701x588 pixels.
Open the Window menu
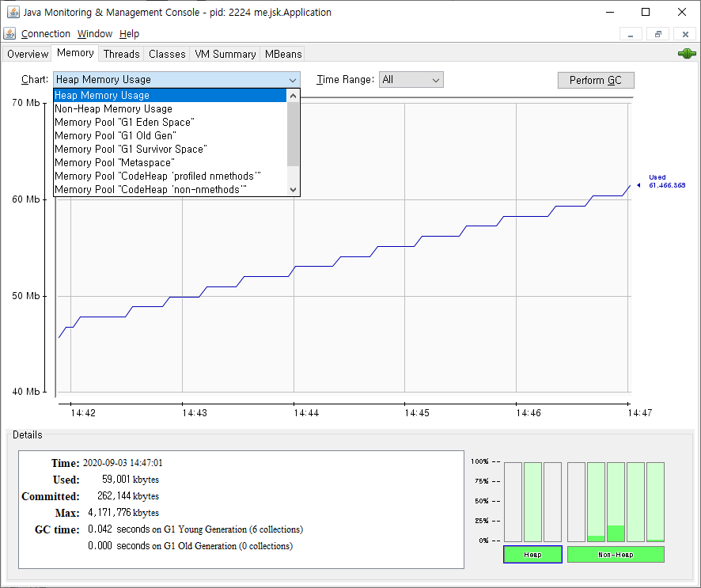pos(95,34)
